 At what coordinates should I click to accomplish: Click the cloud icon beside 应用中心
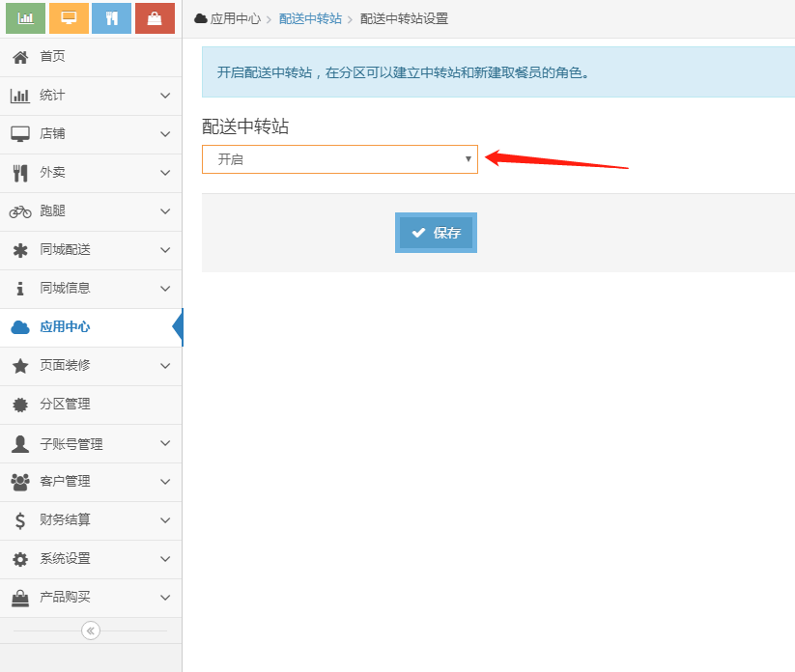pyautogui.click(x=20, y=327)
